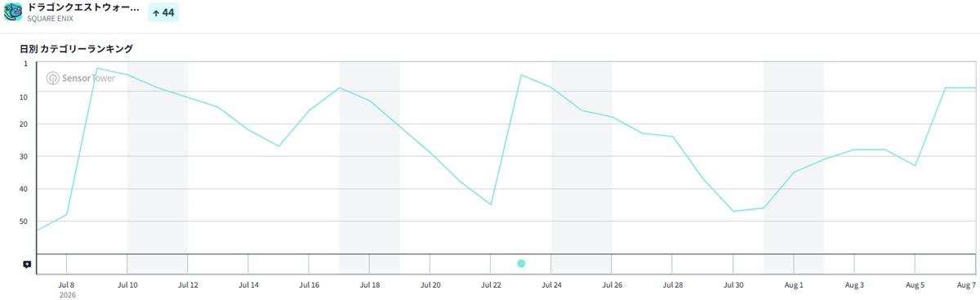Open the SQUARE ENIX publisher link
980x300 pixels.
50,18
